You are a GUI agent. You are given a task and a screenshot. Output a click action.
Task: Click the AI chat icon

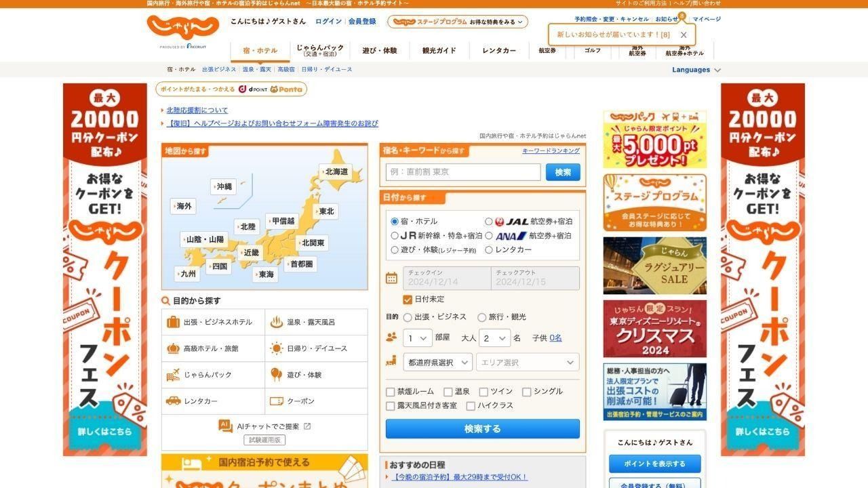(225, 426)
